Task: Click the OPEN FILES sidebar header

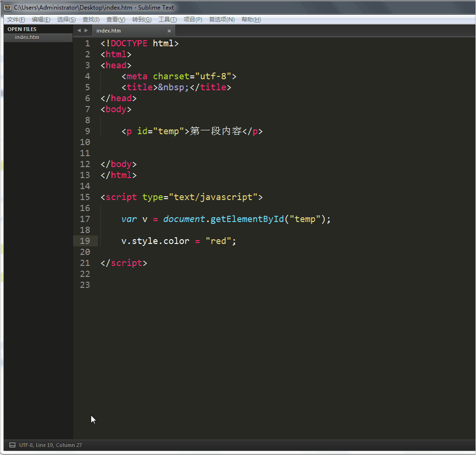Action: 22,29
